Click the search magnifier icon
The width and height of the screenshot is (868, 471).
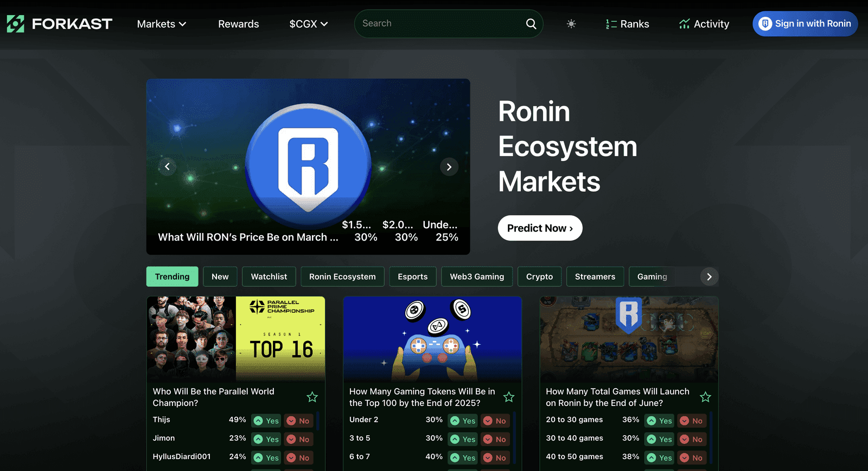pos(531,24)
